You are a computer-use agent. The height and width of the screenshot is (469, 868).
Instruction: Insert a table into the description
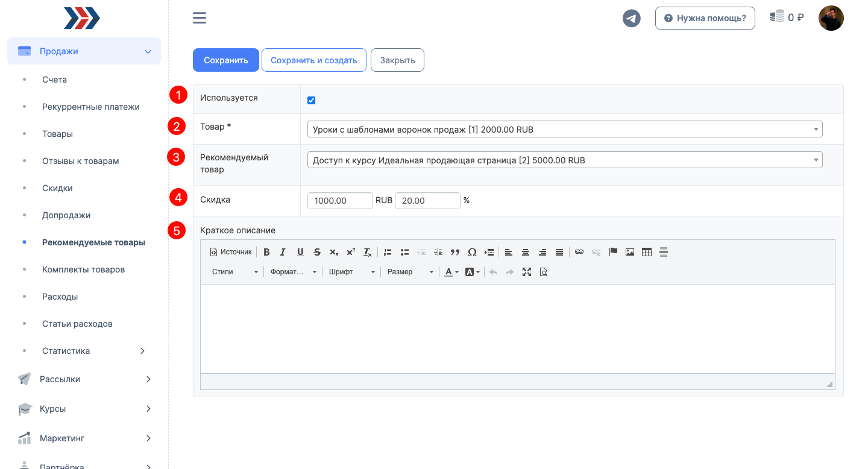(x=647, y=252)
